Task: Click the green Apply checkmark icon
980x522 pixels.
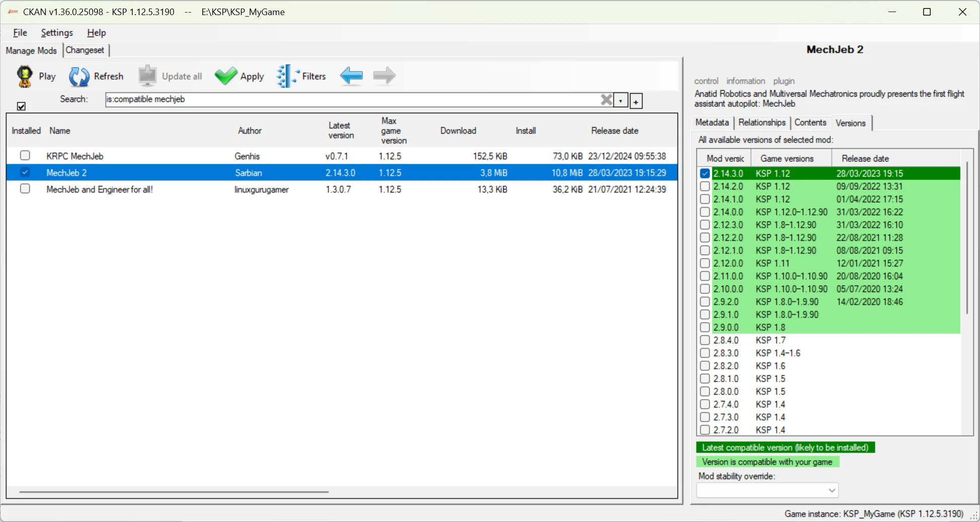Action: 226,76
